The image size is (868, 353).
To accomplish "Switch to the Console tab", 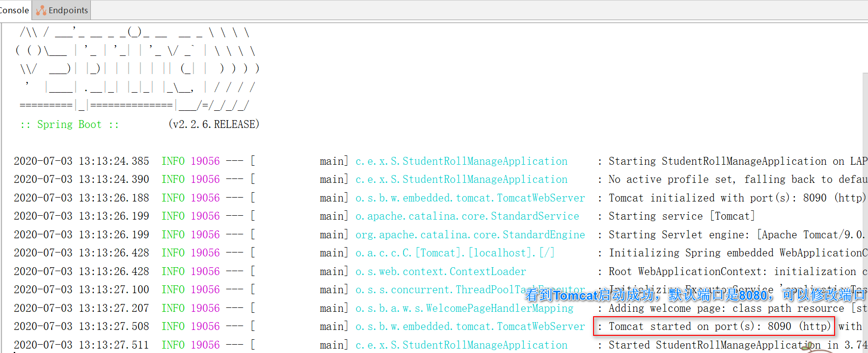I will pos(15,10).
